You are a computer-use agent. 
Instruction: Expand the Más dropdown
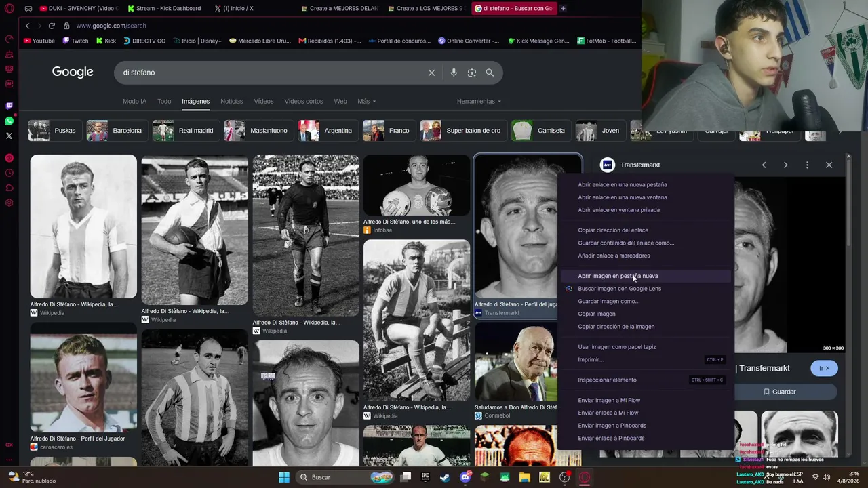click(367, 101)
